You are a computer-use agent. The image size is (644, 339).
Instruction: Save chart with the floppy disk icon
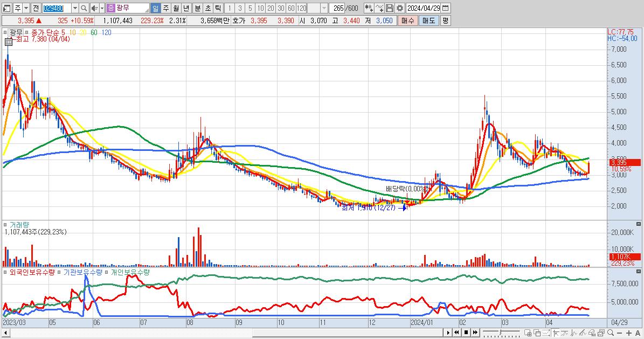[390, 8]
